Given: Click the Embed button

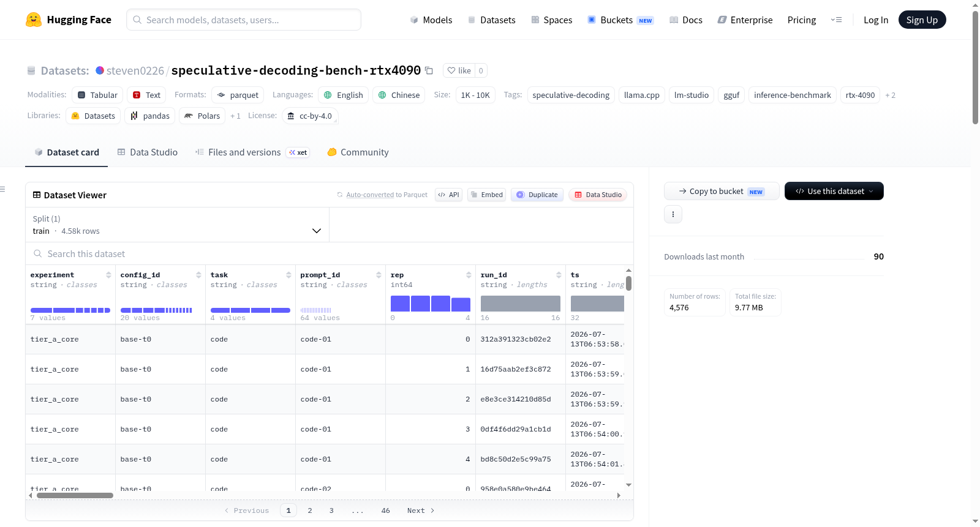Looking at the screenshot, I should (486, 195).
